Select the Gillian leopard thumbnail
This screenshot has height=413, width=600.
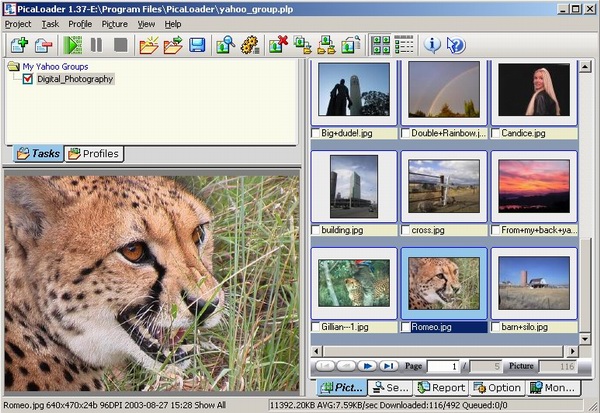354,283
